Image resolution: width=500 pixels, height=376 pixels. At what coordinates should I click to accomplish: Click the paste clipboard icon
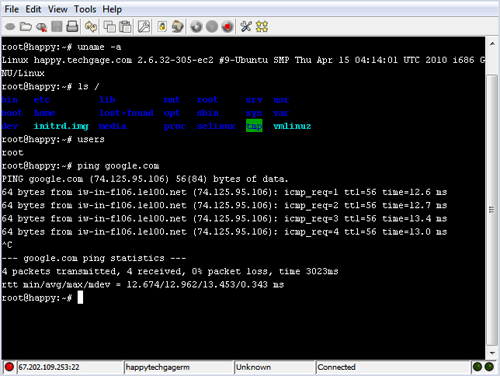tap(125, 27)
